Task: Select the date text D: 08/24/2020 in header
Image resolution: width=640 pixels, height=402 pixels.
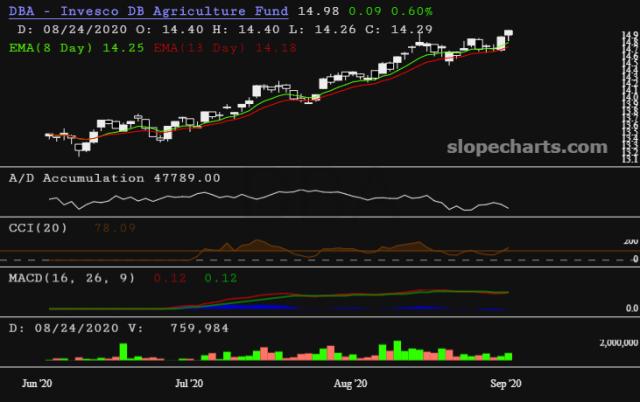Action: pyautogui.click(x=72, y=29)
